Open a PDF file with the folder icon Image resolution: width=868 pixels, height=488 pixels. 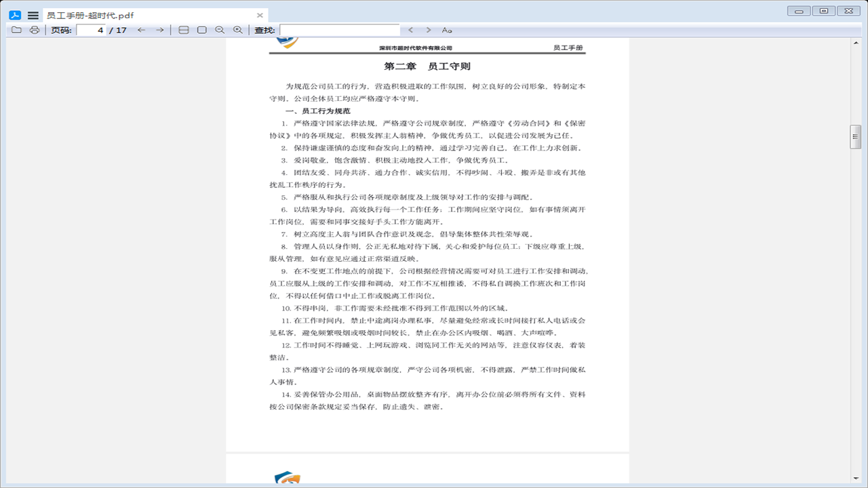point(15,30)
